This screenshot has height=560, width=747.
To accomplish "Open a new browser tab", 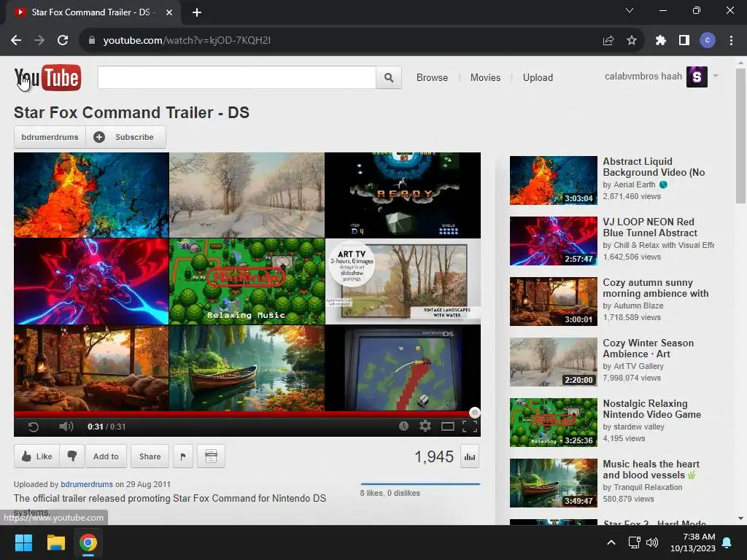I will pyautogui.click(x=197, y=12).
